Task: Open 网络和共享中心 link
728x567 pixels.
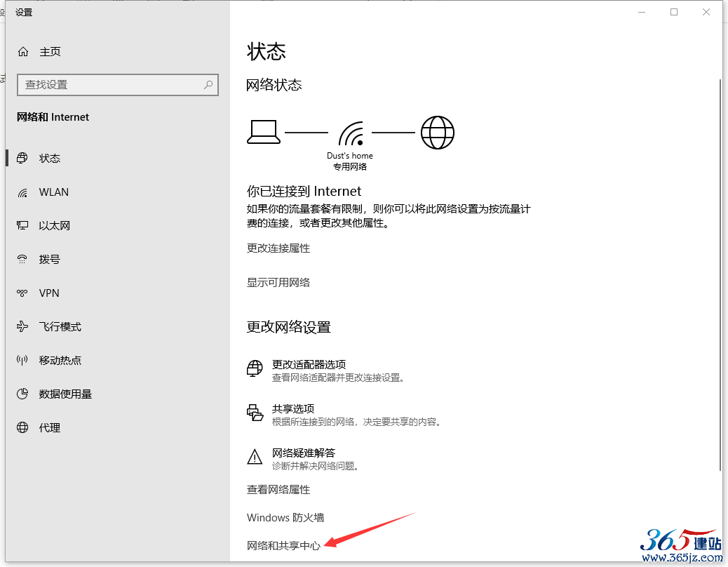Action: point(283,546)
